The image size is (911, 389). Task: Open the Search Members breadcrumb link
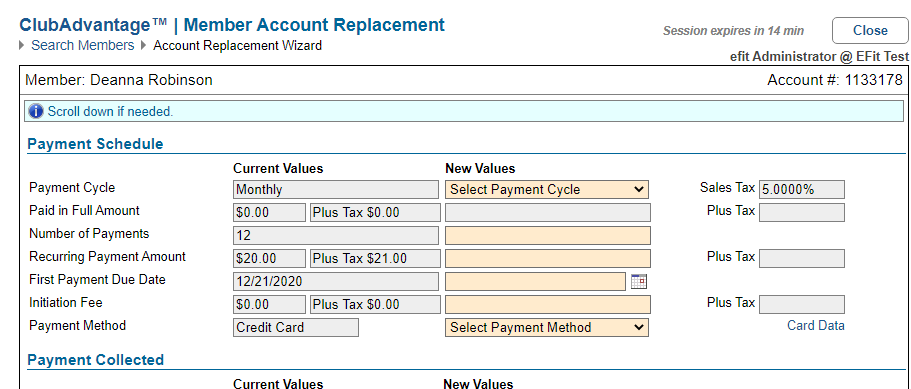click(83, 45)
